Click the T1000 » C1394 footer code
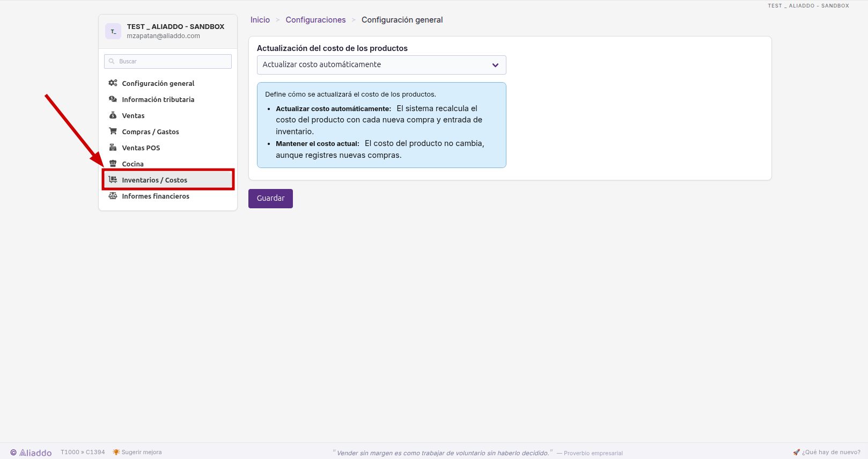The width and height of the screenshot is (868, 459). tap(83, 452)
